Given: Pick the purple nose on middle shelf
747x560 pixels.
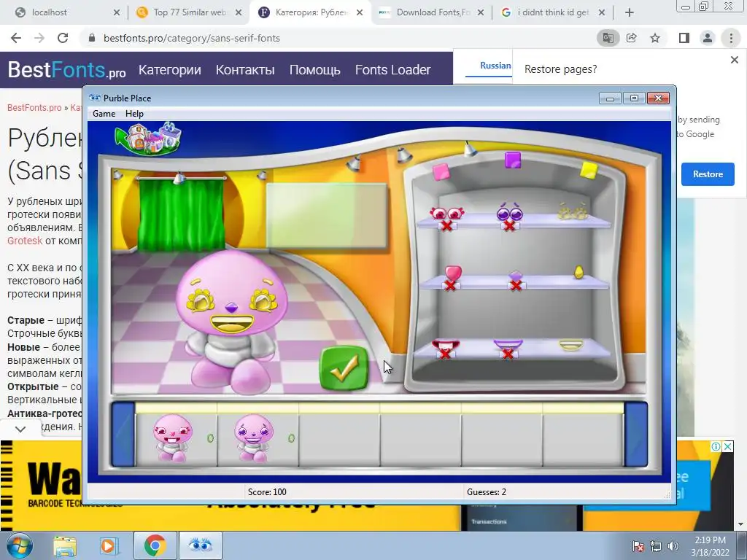Looking at the screenshot, I should point(516,276).
